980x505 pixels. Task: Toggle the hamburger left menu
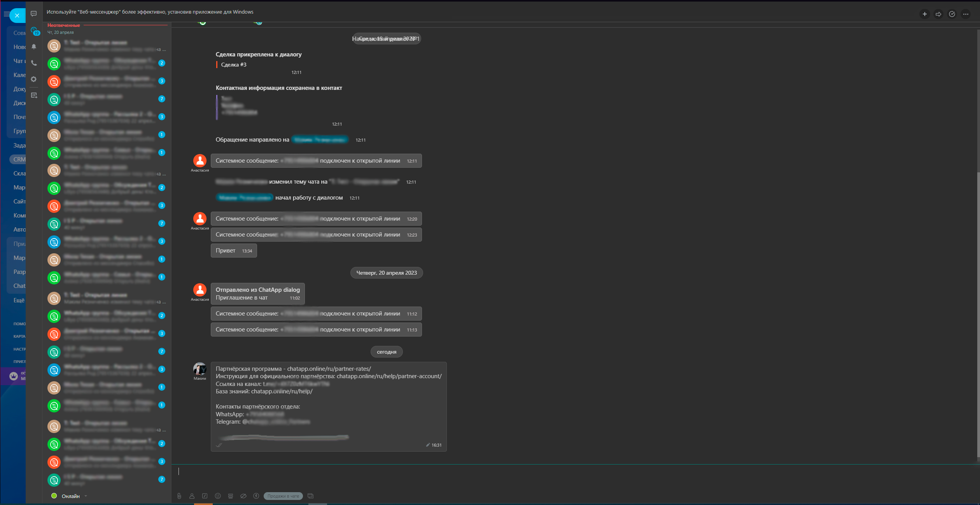[x=6, y=14]
